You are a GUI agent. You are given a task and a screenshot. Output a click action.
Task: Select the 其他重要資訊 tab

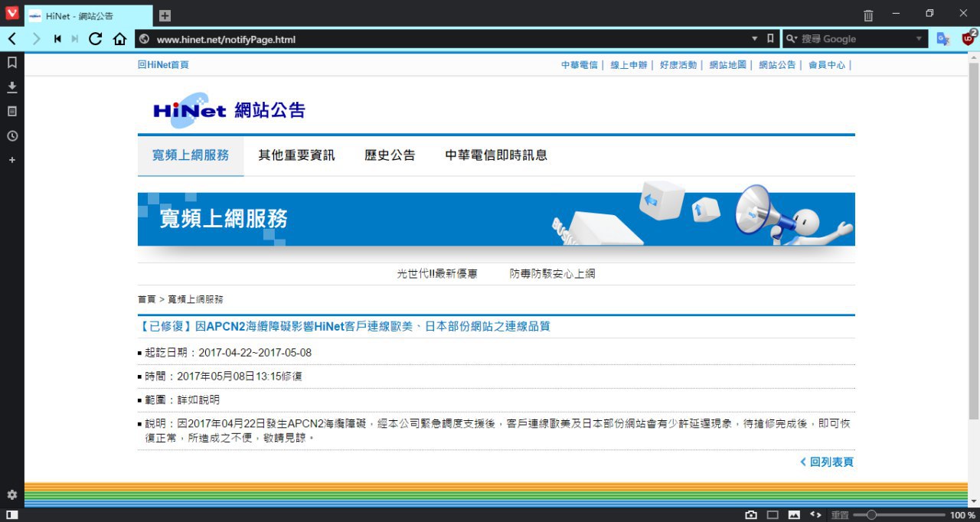coord(296,155)
